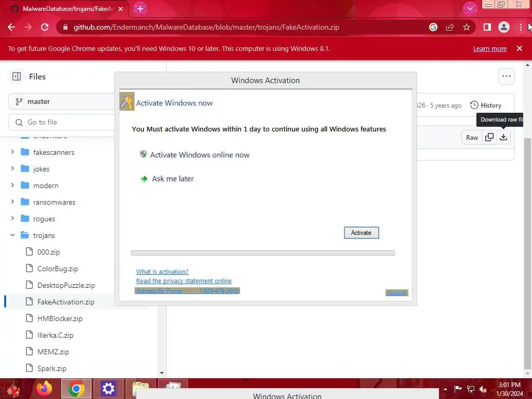The image size is (532, 399).
Task: Expand the jokes folder
Action: [12, 169]
